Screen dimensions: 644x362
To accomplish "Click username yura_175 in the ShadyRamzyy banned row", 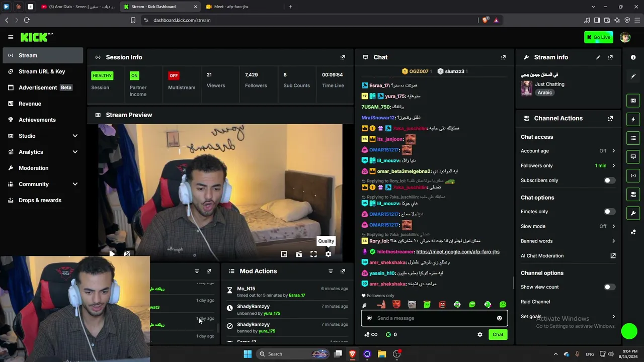I will coord(267,331).
